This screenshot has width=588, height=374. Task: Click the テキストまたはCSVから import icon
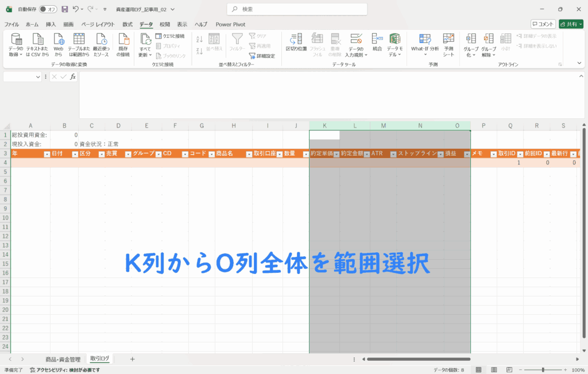pos(37,45)
